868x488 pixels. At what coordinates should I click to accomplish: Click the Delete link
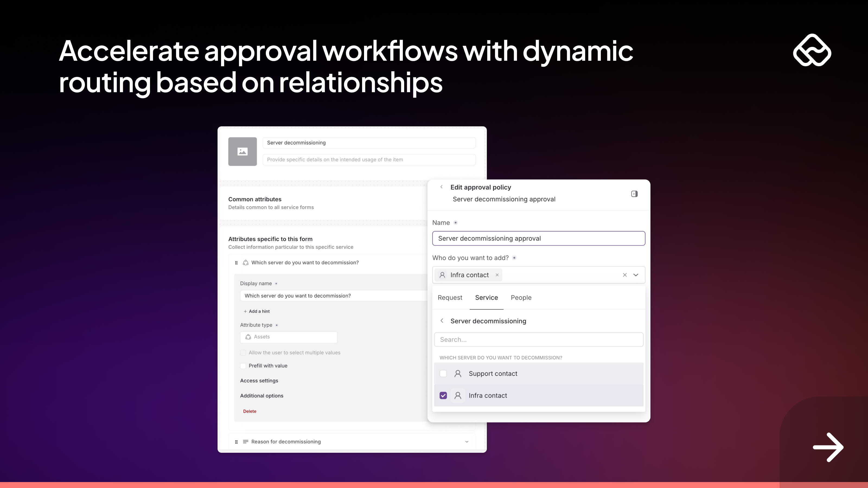click(250, 411)
